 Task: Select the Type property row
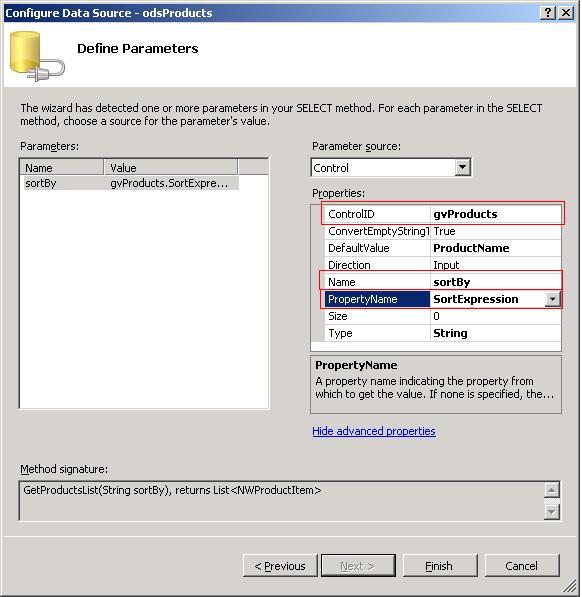(x=443, y=333)
